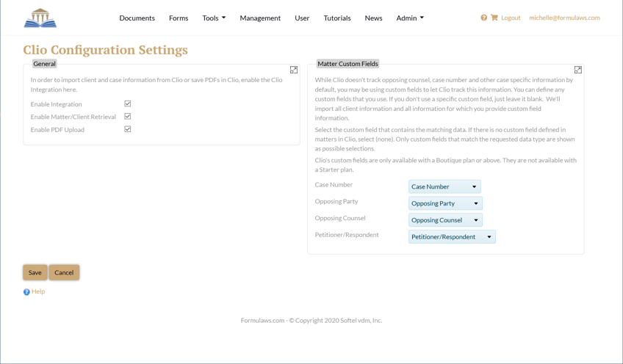The image size is (623, 364).
Task: Open the michelle@formulaws.com account link
Action: coord(564,18)
